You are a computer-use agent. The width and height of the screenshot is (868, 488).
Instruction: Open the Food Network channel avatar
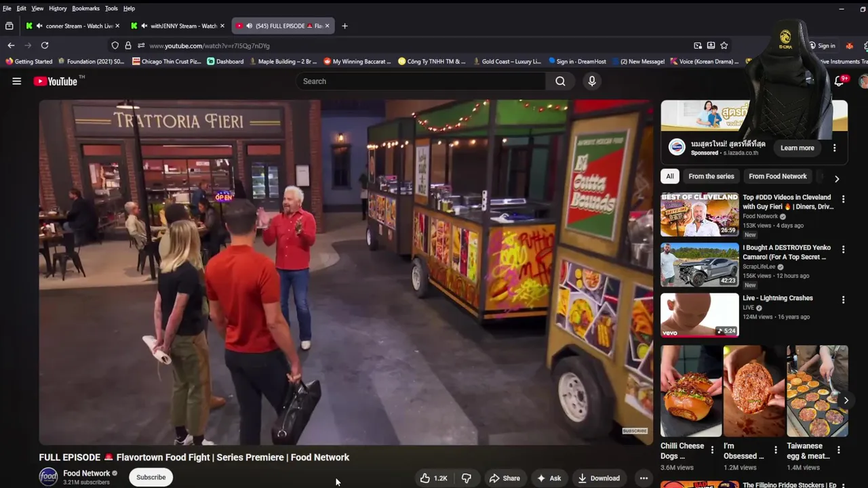pyautogui.click(x=48, y=477)
